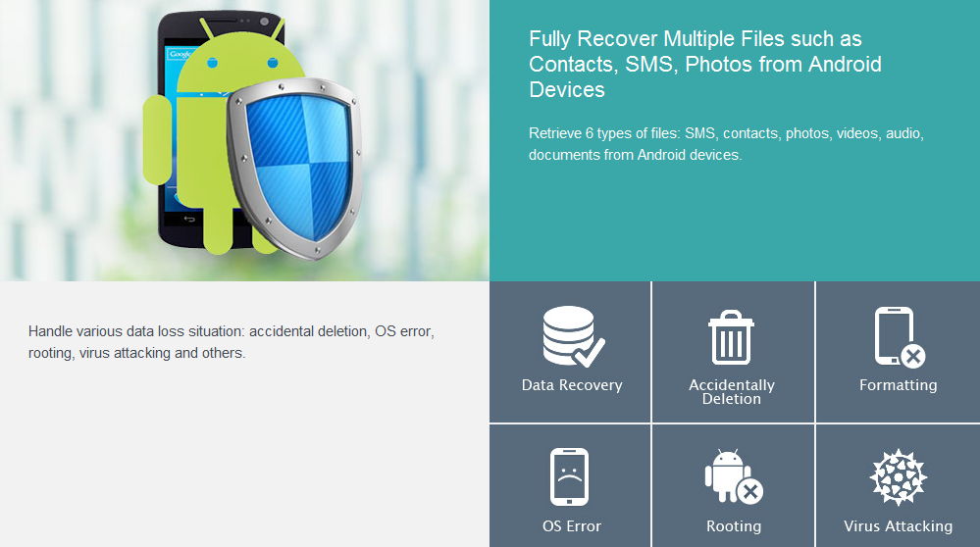The height and width of the screenshot is (547, 980).
Task: Select the Accidentally Deletion label
Action: point(731,391)
